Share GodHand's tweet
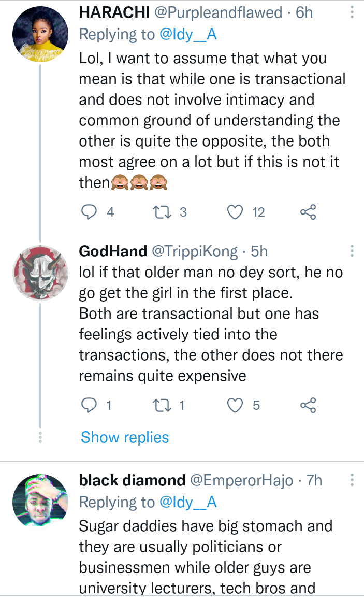The width and height of the screenshot is (364, 600). click(308, 405)
